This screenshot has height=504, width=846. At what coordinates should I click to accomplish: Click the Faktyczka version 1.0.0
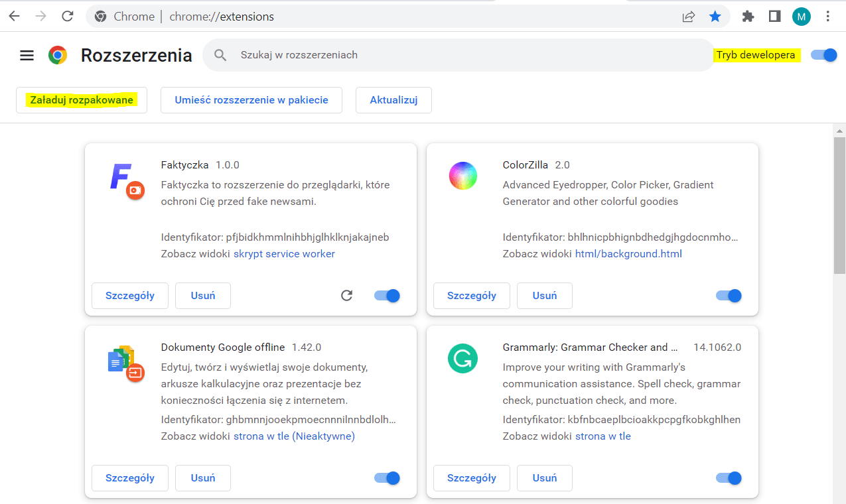coord(227,165)
